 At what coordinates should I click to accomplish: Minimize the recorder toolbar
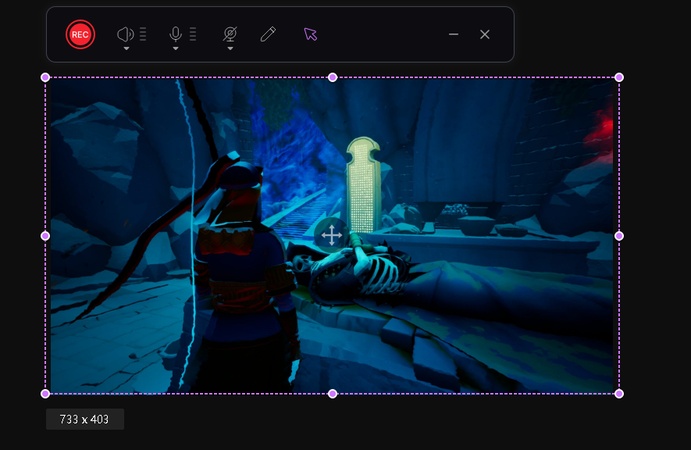(x=453, y=34)
